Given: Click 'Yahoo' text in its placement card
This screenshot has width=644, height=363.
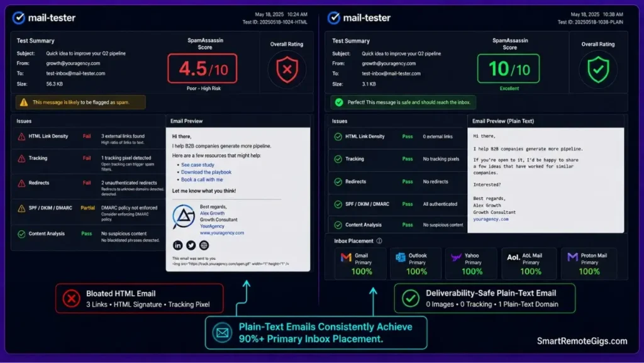Looking at the screenshot, I should 472,255.
